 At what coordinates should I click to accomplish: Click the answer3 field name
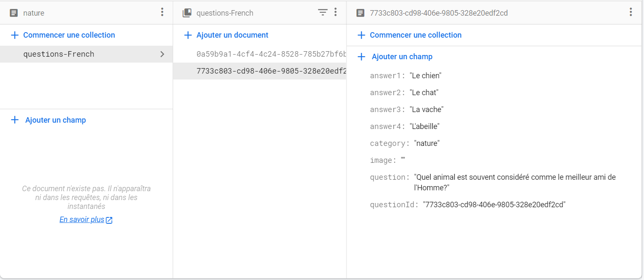[387, 110]
